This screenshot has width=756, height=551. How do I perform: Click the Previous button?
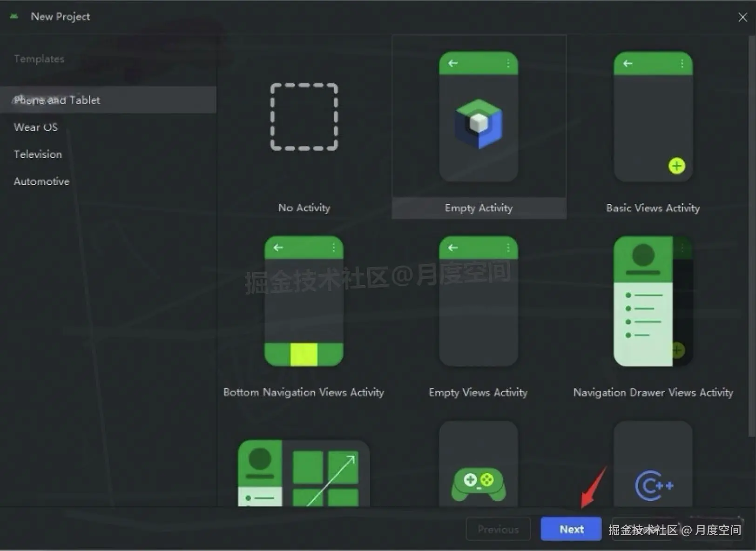498,529
